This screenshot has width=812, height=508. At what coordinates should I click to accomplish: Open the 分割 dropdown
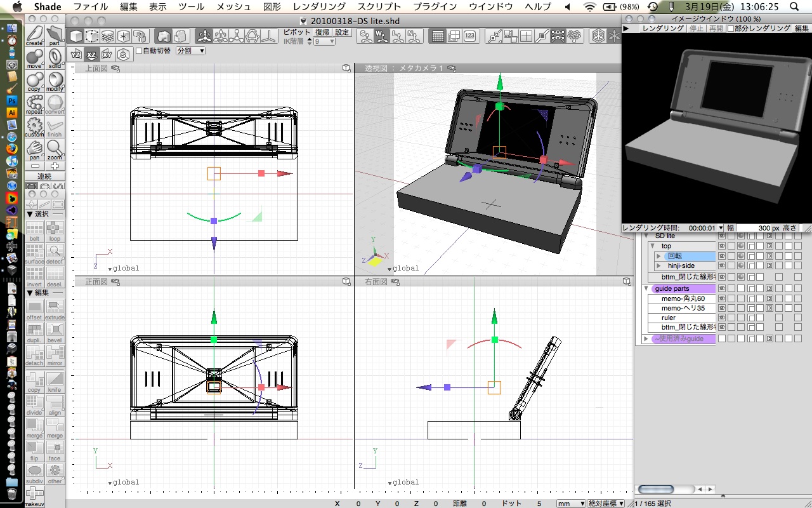pos(190,51)
